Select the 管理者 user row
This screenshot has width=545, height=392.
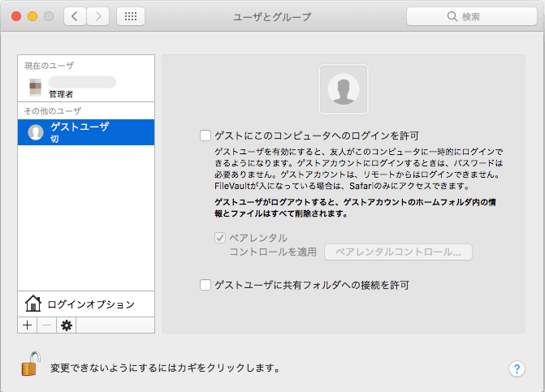point(86,87)
